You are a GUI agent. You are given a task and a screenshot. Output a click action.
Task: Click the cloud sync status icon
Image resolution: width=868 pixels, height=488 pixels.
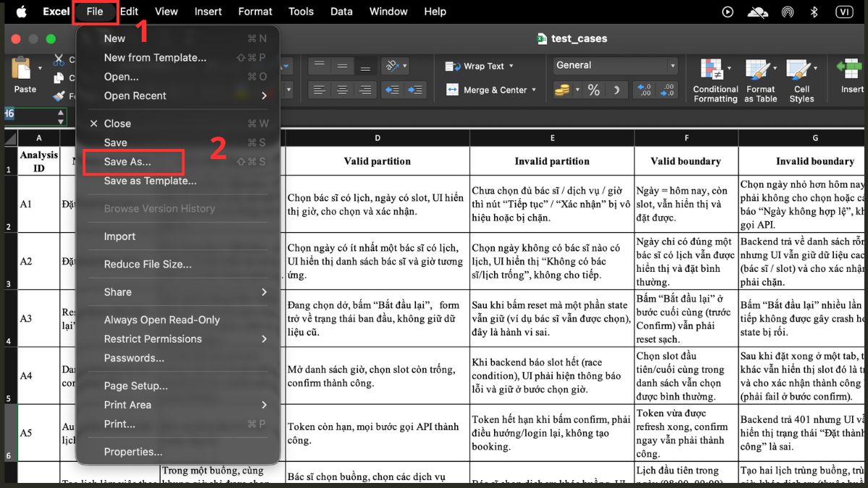[757, 12]
